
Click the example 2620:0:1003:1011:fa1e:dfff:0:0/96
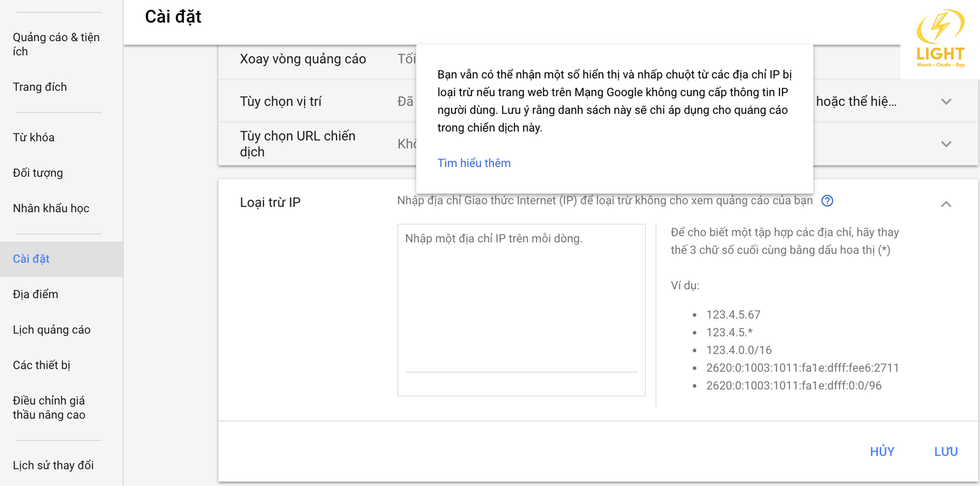794,386
